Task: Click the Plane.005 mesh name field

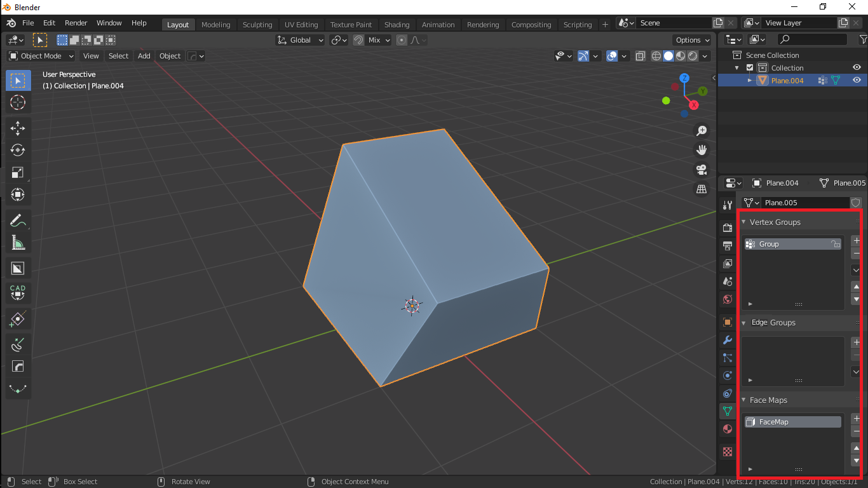Action: (805, 203)
